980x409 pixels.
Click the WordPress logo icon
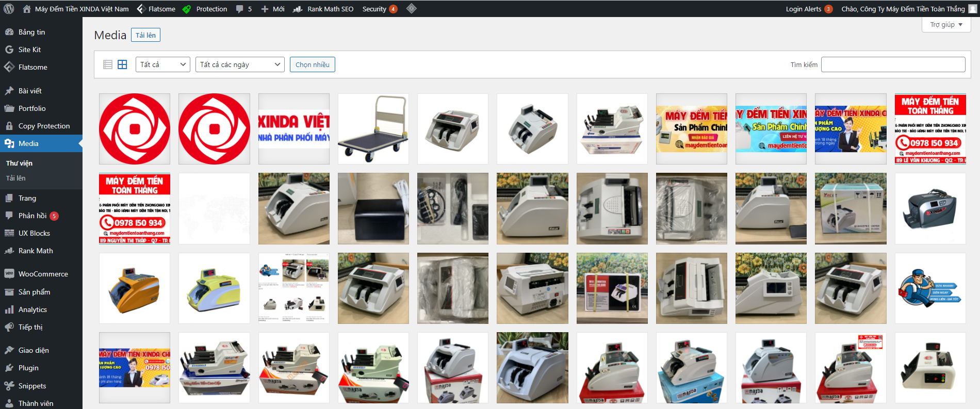pos(9,9)
